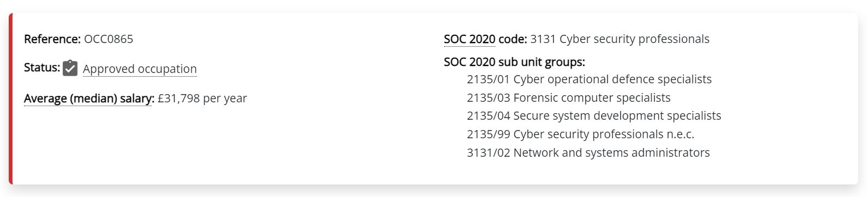Click the Reference label
Screen dimensions: 868x197
click(x=52, y=39)
